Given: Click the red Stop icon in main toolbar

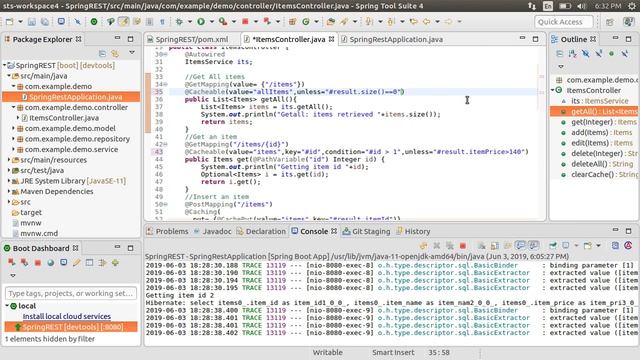Looking at the screenshot, I should 245,22.
